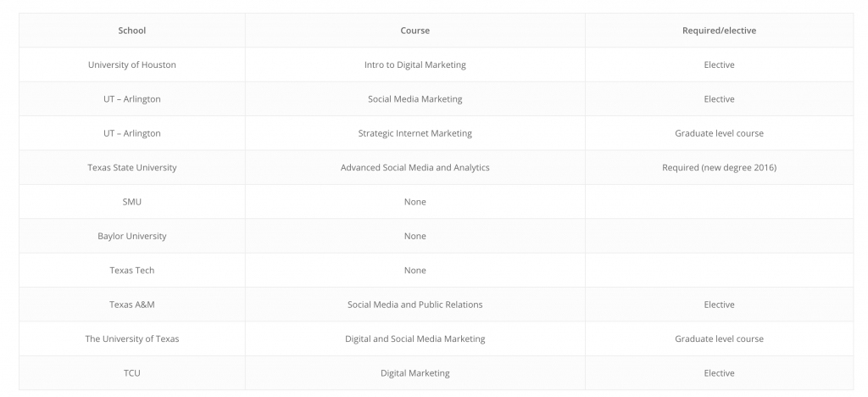Viewport: 868px width, 397px height.
Task: Click the Baylor University cell
Action: tap(131, 237)
